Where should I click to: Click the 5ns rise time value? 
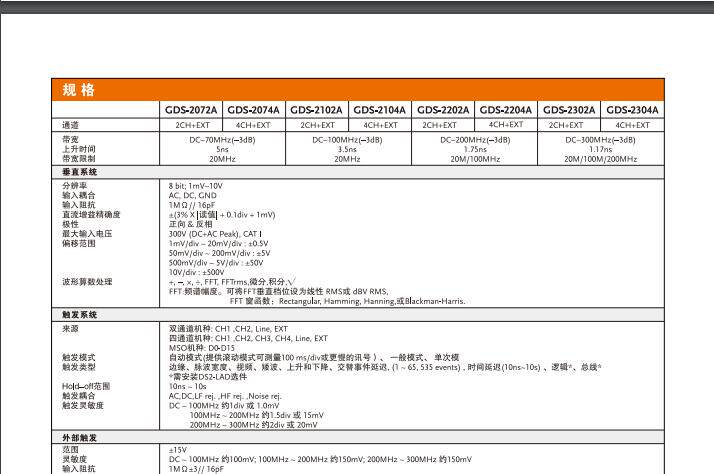222,149
